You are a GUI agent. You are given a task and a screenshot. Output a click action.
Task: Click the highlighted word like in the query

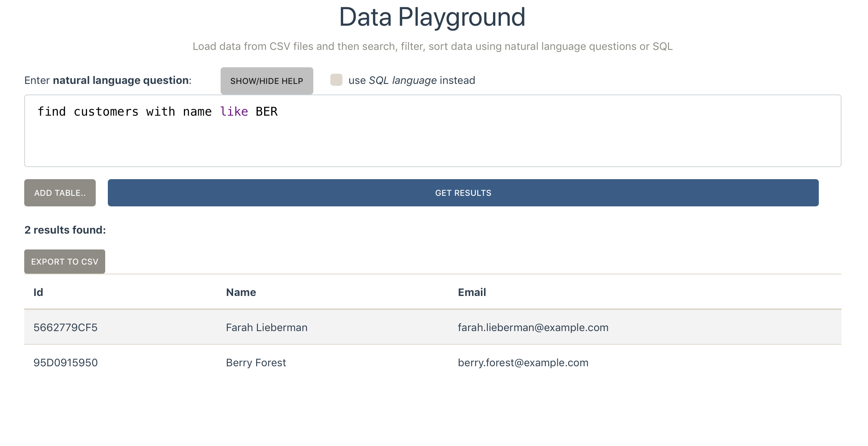[x=234, y=111]
